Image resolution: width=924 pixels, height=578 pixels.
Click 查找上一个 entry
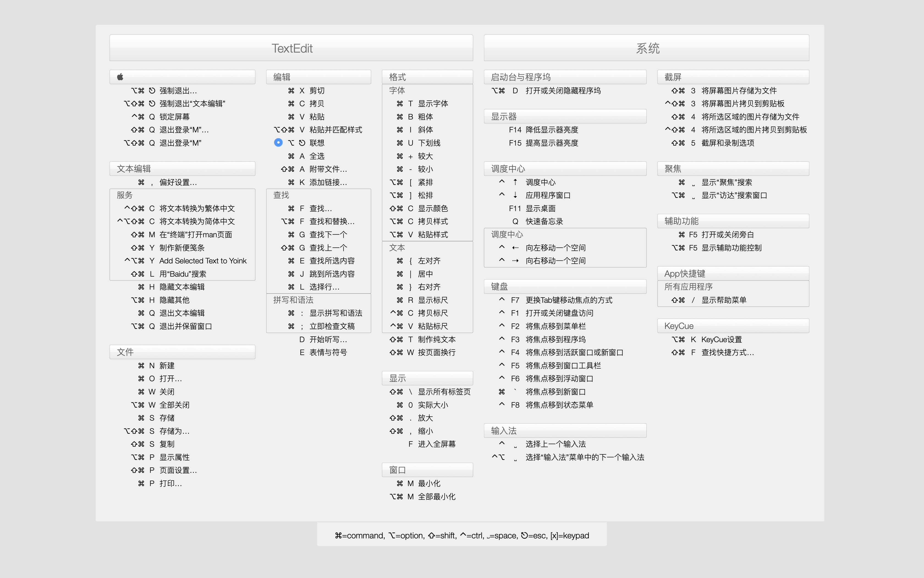pos(314,248)
